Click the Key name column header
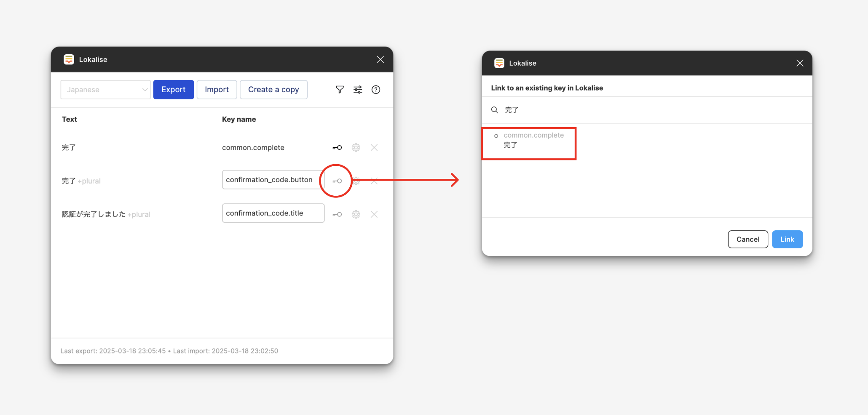868x415 pixels. click(x=239, y=120)
